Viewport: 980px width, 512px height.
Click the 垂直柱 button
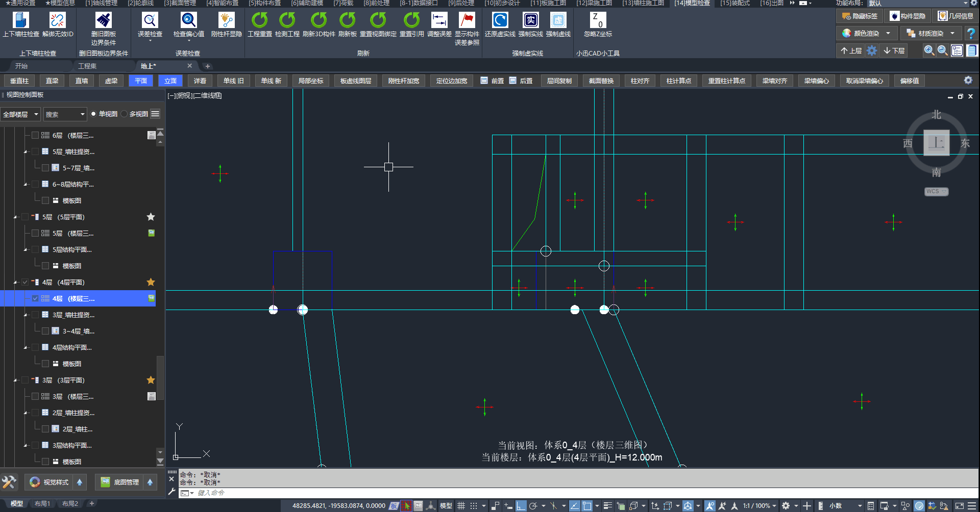[x=19, y=81]
